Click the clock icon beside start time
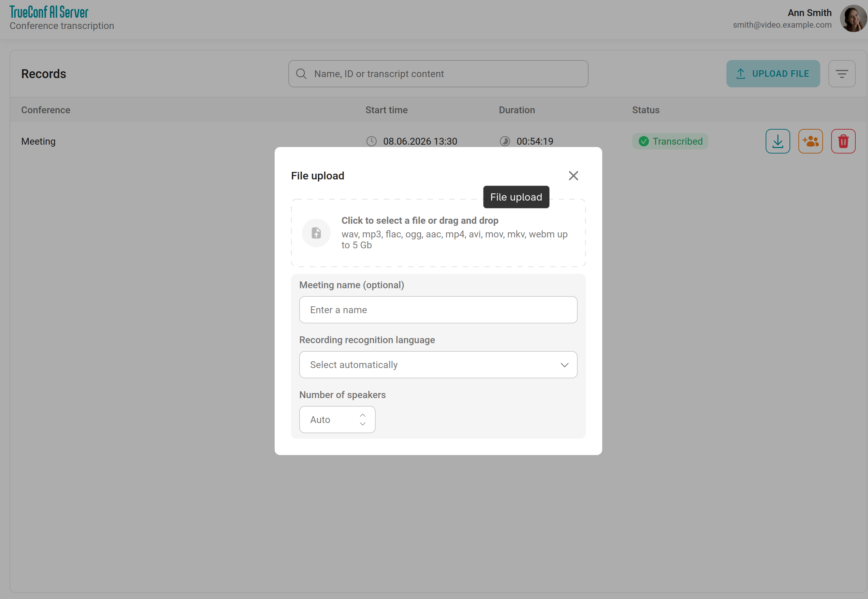Viewport: 868px width, 599px height. coord(371,141)
